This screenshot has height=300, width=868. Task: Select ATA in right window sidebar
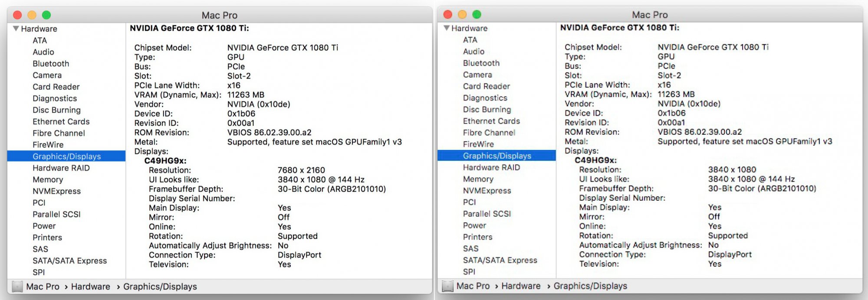click(470, 40)
